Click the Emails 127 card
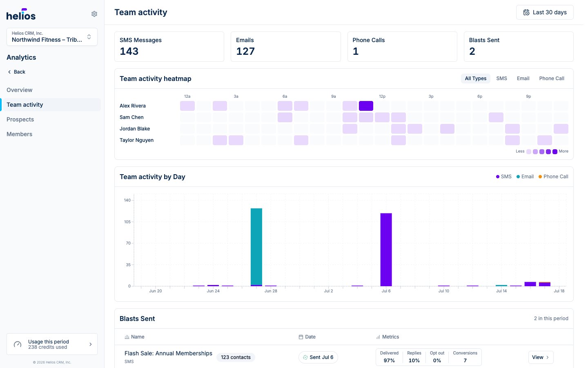The height and width of the screenshot is (368, 588). pyautogui.click(x=286, y=47)
